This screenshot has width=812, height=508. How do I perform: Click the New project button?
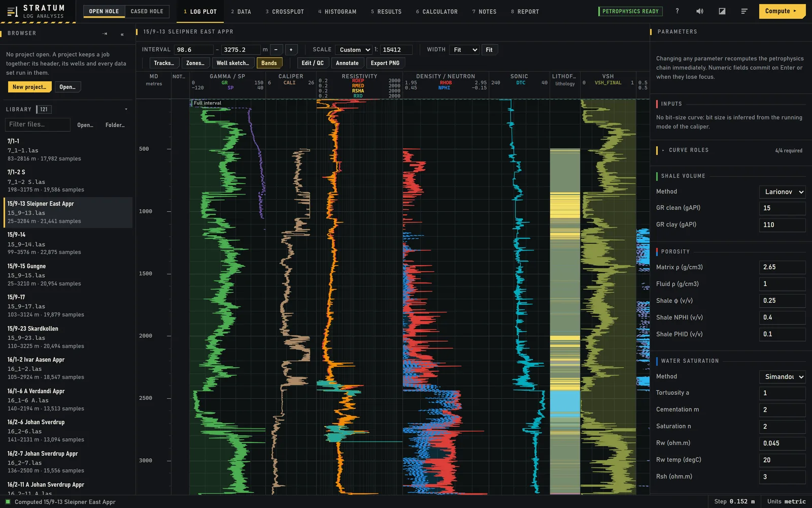tap(29, 87)
